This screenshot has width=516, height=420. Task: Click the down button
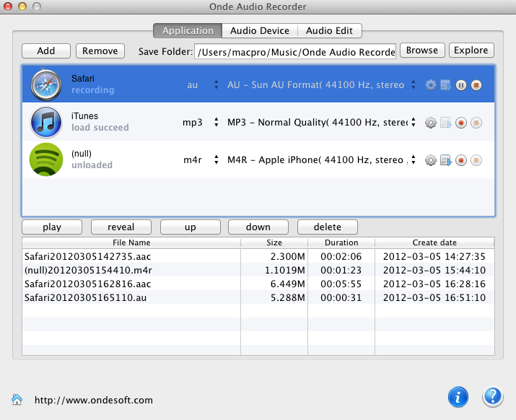(x=258, y=227)
